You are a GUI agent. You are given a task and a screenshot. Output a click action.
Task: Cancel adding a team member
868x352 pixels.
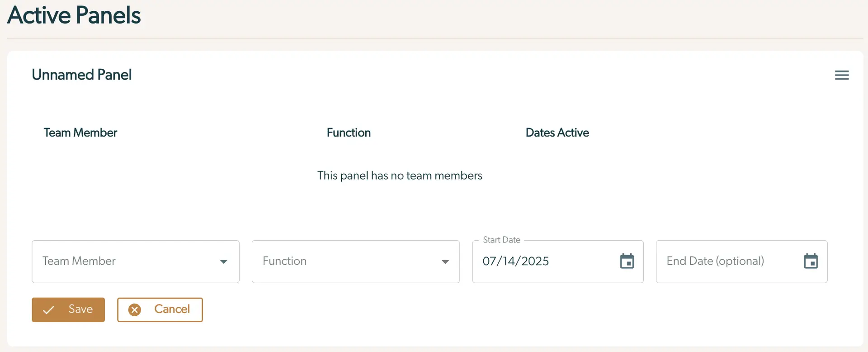coord(160,310)
